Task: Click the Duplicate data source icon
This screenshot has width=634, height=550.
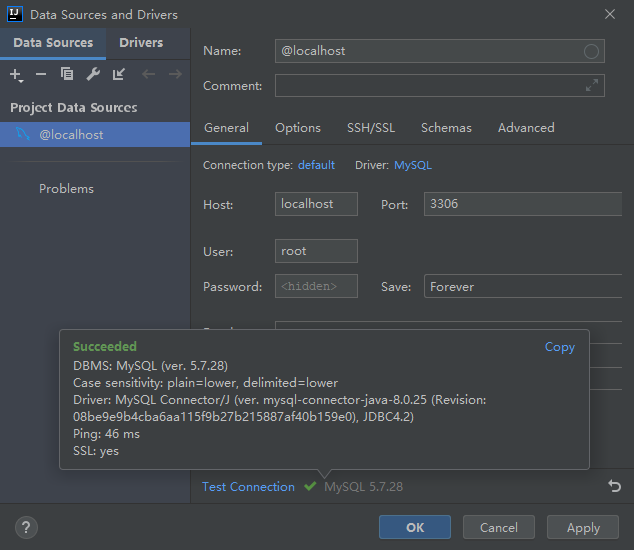Action: (x=67, y=75)
